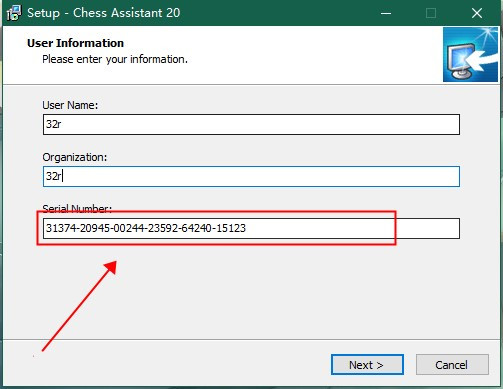Focus the Organization text box
503x389 pixels.
click(251, 176)
